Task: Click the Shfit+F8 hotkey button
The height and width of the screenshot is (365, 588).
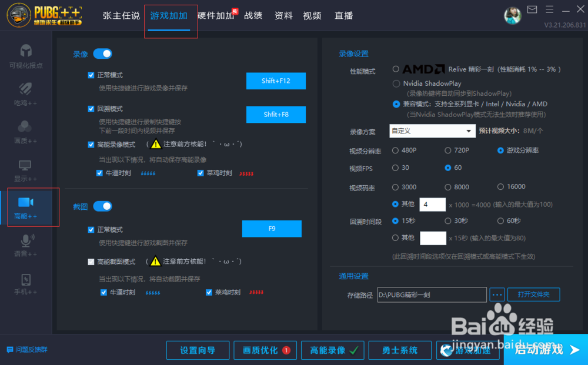Action: 276,115
